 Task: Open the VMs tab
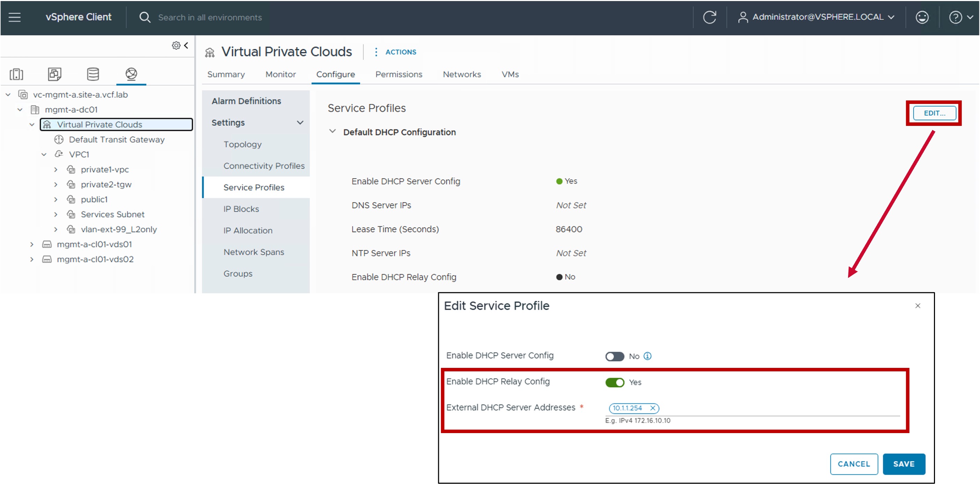[510, 75]
